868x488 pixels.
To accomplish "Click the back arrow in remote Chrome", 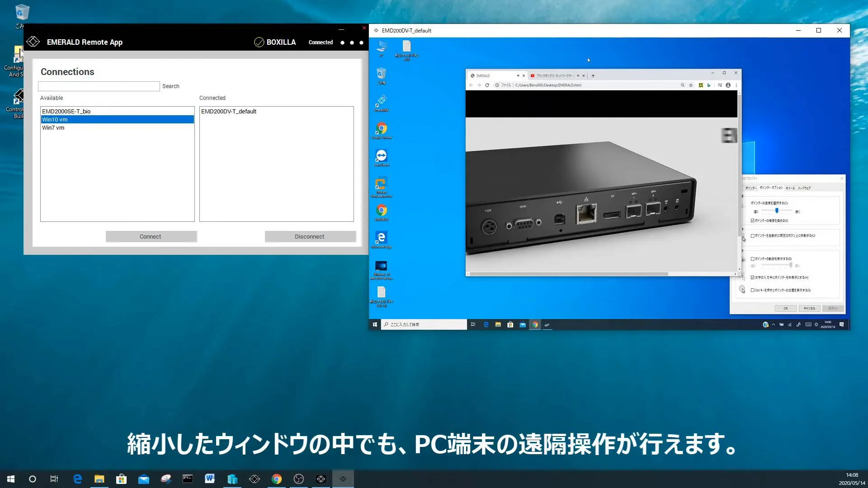I will click(x=471, y=85).
